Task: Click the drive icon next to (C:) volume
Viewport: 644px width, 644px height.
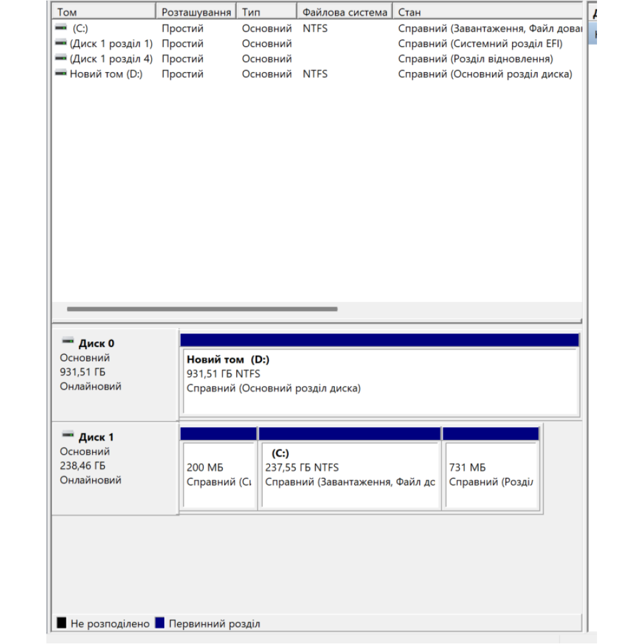Action: [61, 28]
